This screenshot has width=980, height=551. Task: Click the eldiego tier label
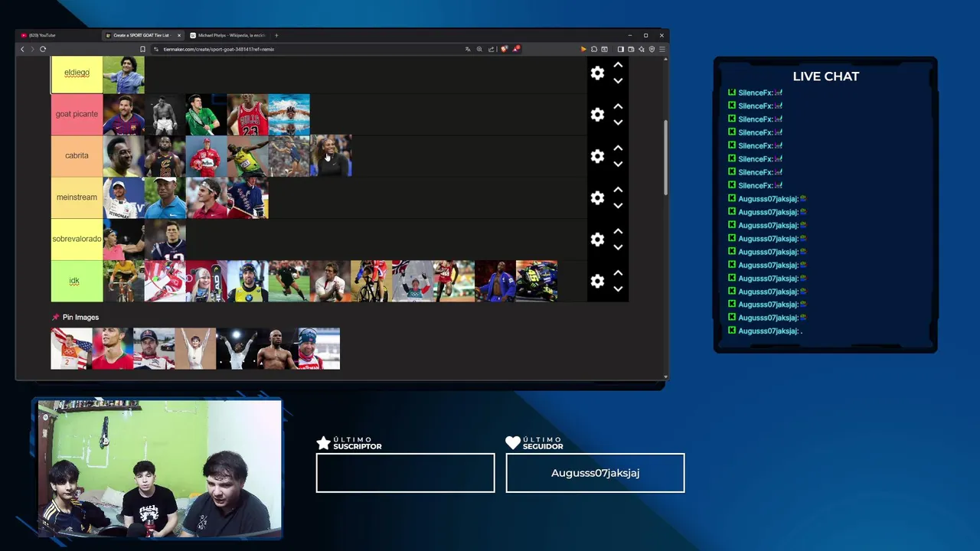click(77, 73)
